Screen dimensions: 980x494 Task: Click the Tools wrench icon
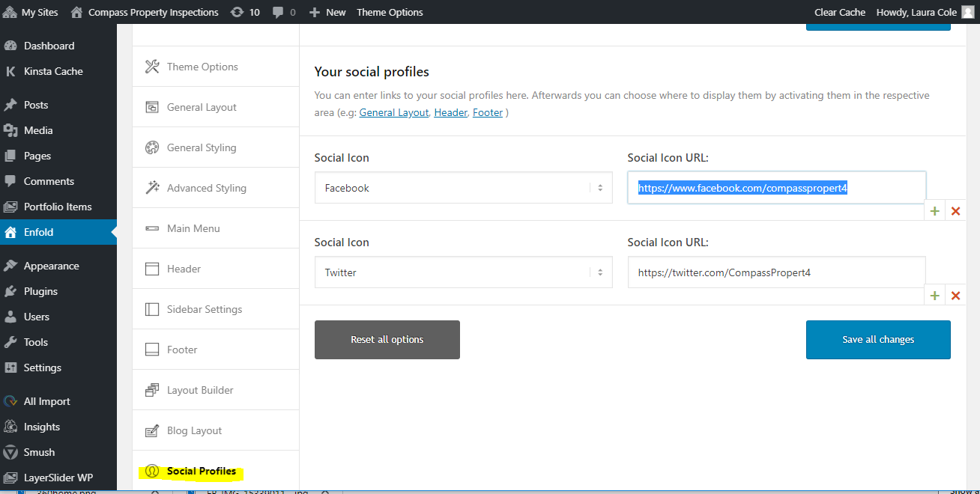[10, 342]
